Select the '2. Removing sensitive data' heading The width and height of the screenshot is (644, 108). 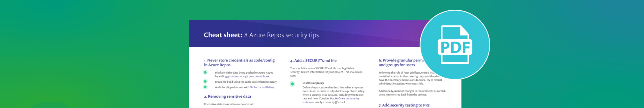tap(228, 96)
